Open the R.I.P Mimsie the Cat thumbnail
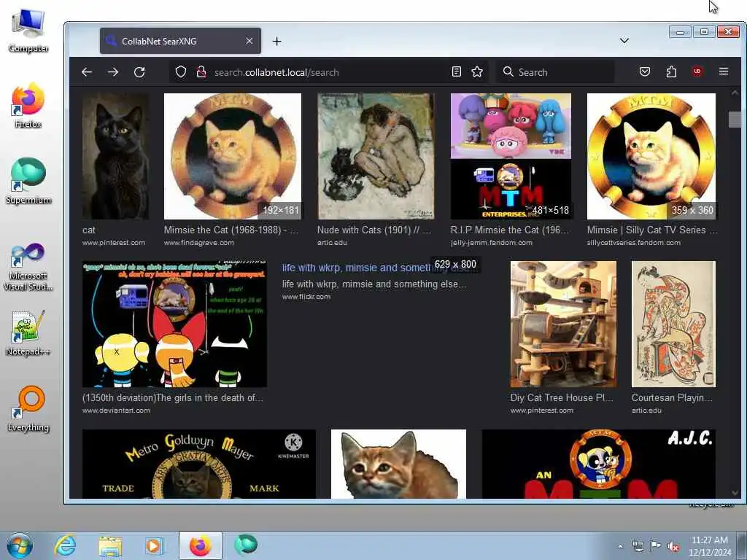 511,156
